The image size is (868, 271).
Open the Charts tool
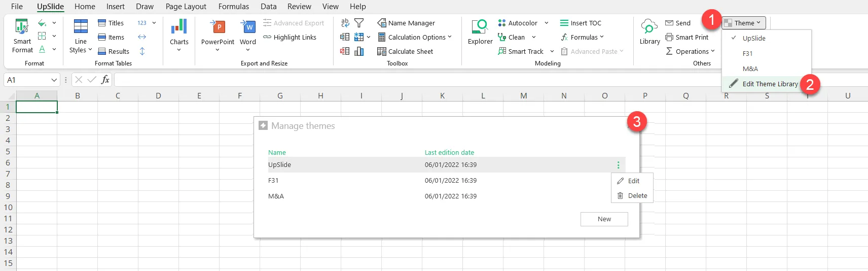tap(179, 35)
